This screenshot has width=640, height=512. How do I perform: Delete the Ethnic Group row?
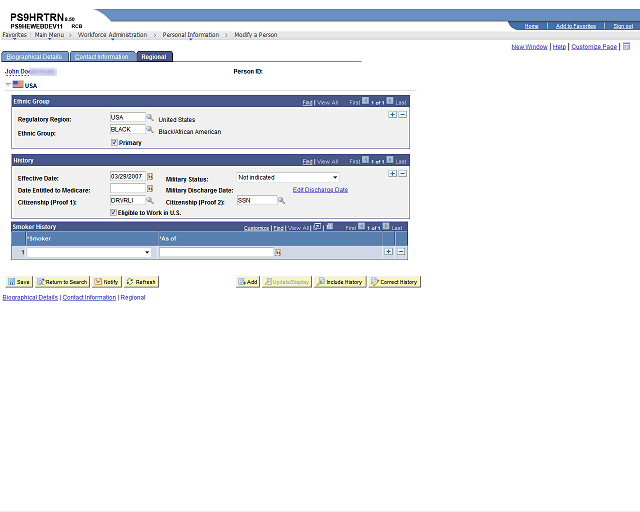[x=402, y=115]
